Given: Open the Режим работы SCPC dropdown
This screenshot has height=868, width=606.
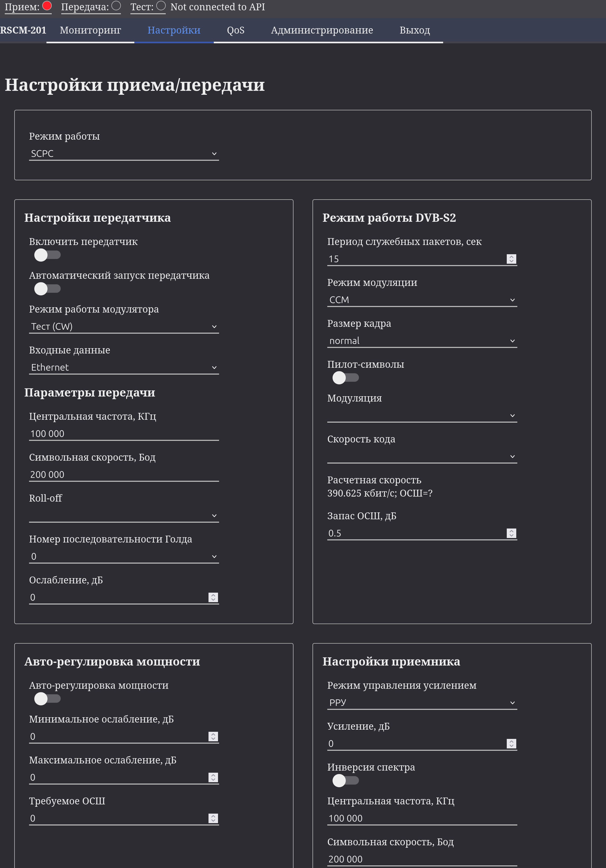Looking at the screenshot, I should click(124, 154).
